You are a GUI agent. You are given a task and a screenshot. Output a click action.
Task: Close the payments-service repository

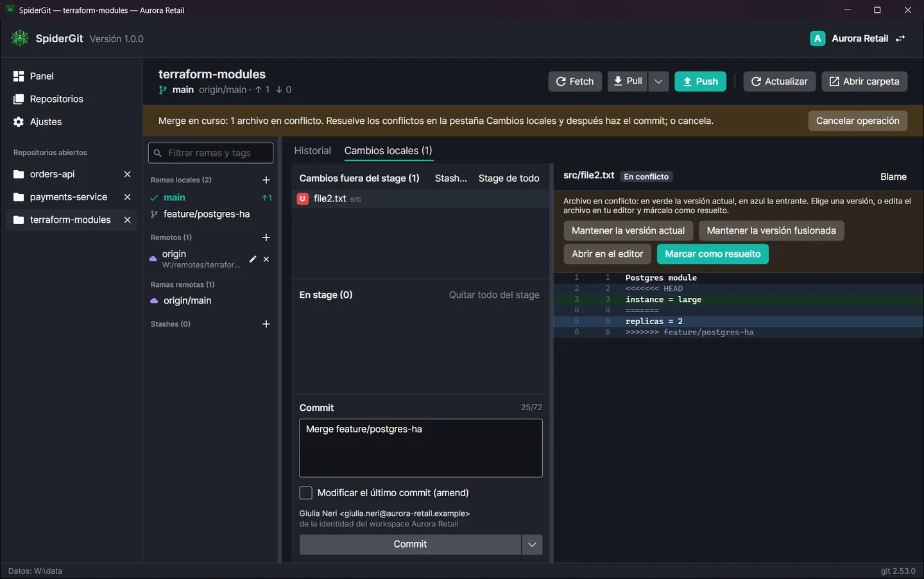(127, 197)
